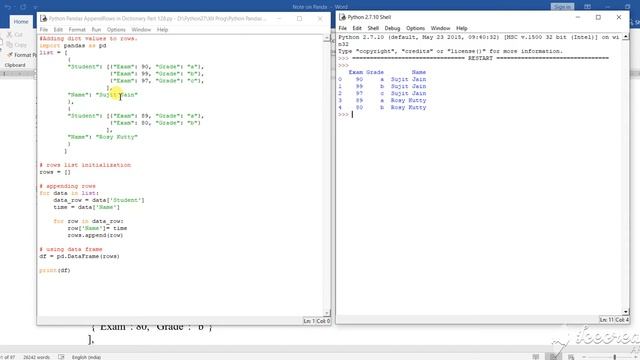Click the word count in Word's status bar
Viewport: 640px width, 360px height.
[36, 357]
